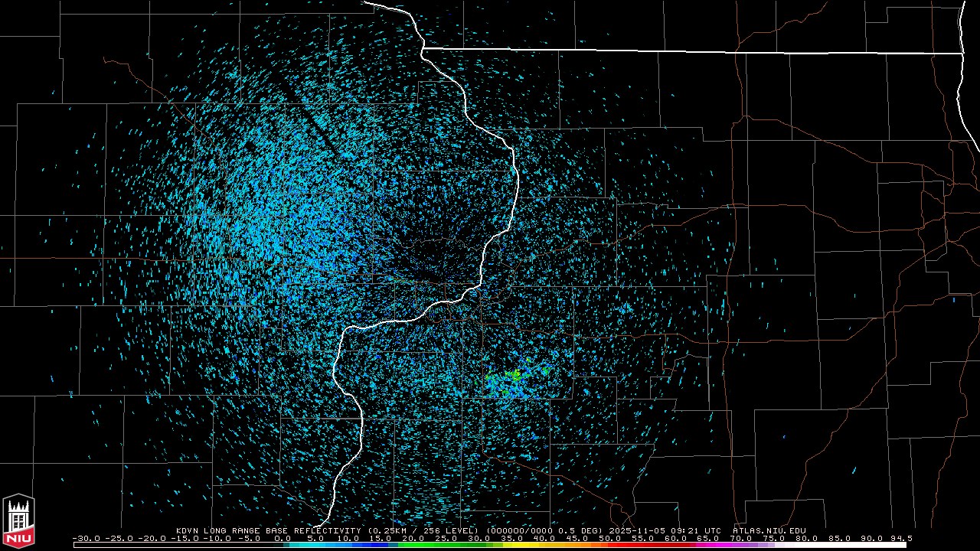This screenshot has height=551, width=980.
Task: Open the ATLAS.NIU.EDU link text
Action: click(769, 530)
